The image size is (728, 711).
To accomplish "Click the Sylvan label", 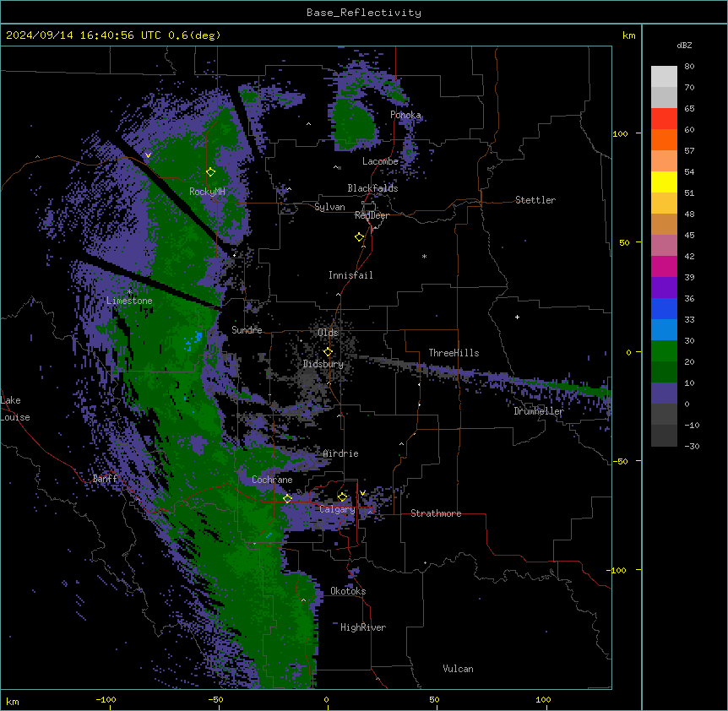I will coord(329,207).
